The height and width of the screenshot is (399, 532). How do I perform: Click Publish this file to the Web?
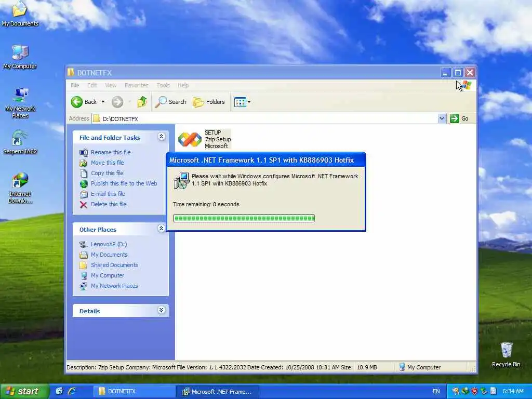(x=124, y=183)
